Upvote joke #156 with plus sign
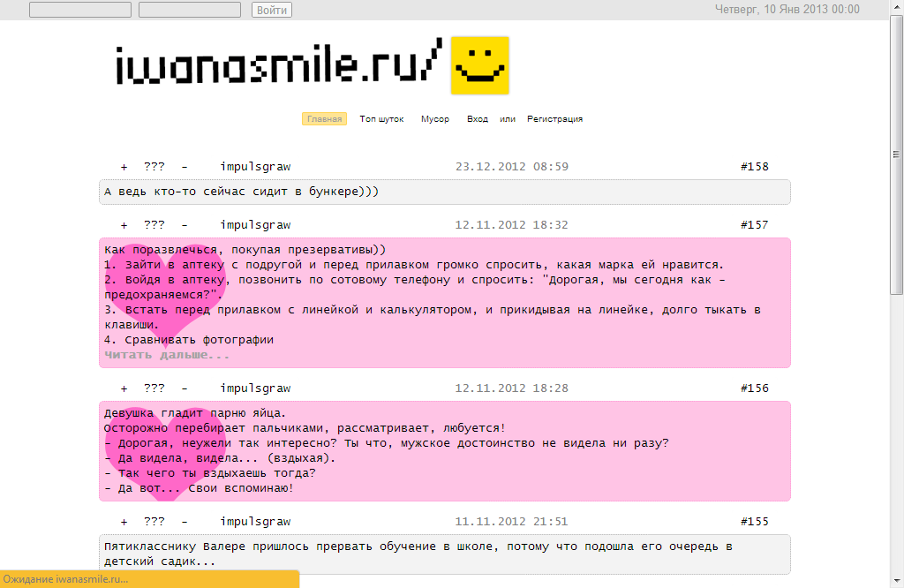 tap(124, 389)
